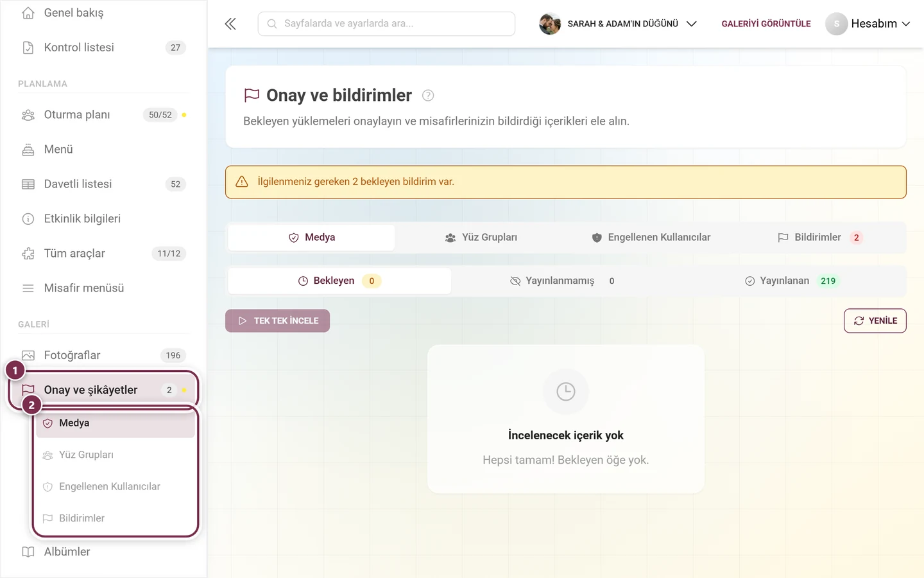Click the 196 badge on Fotoğraflar

[173, 356]
